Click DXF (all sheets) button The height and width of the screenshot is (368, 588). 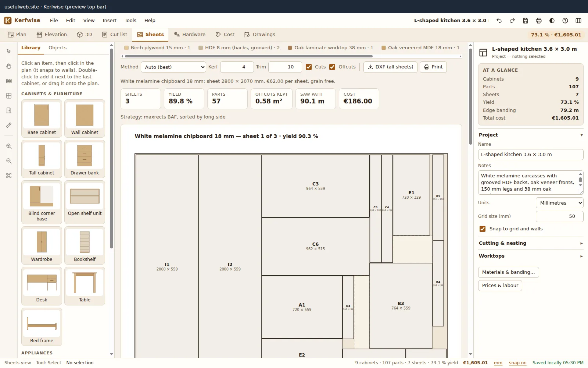point(390,67)
